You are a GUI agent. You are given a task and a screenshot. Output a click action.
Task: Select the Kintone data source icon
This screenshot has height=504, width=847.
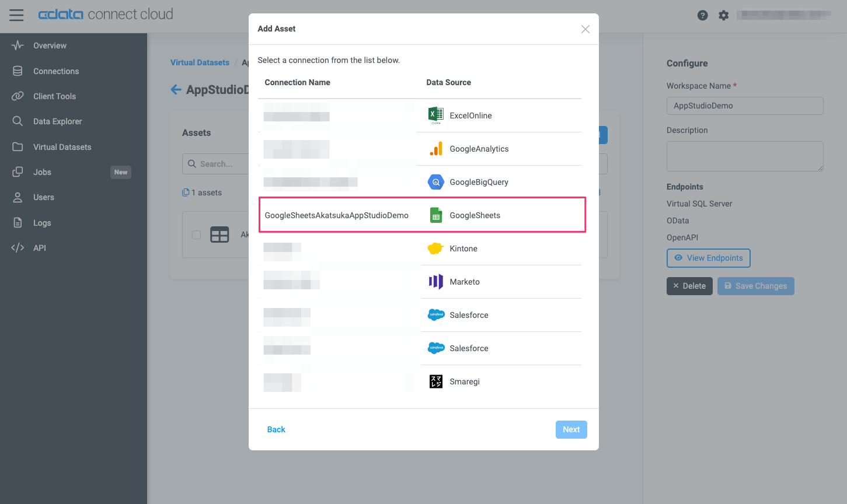(435, 248)
